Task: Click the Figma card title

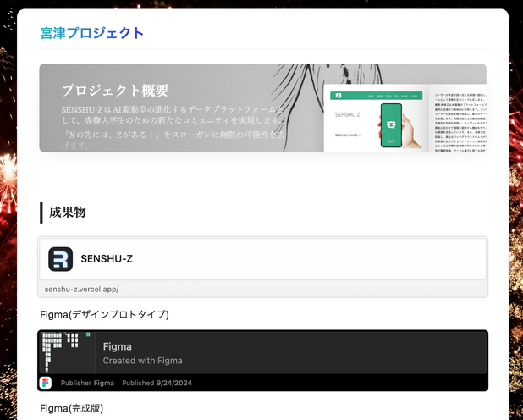Action: (x=118, y=347)
